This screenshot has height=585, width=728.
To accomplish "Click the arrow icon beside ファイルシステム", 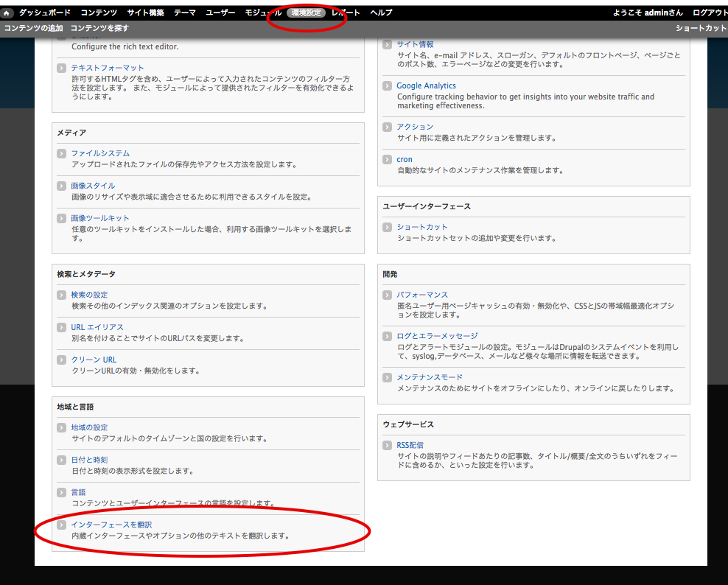I will 62,153.
